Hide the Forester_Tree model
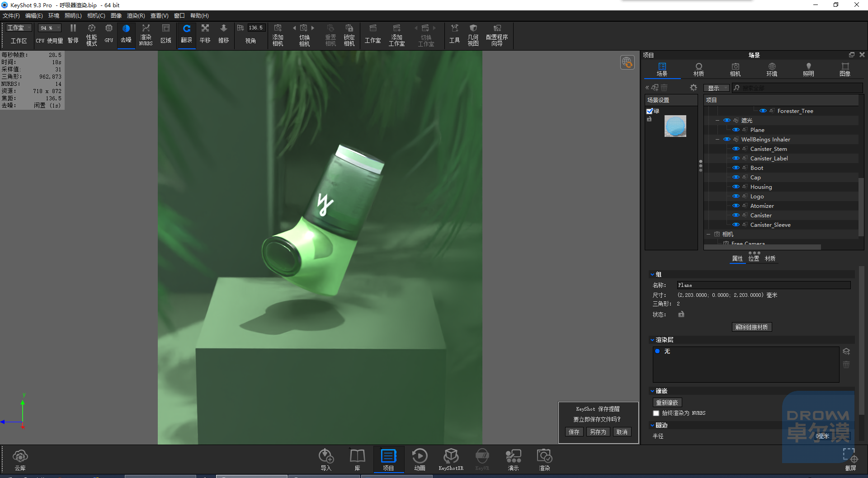The width and height of the screenshot is (868, 478). coord(763,111)
